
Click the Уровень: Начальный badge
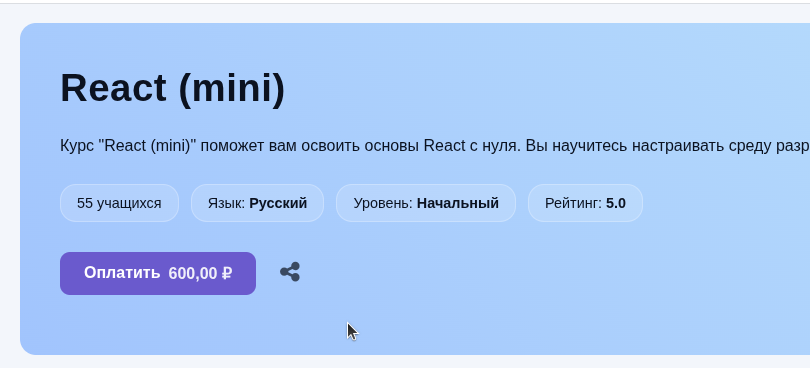pyautogui.click(x=426, y=203)
